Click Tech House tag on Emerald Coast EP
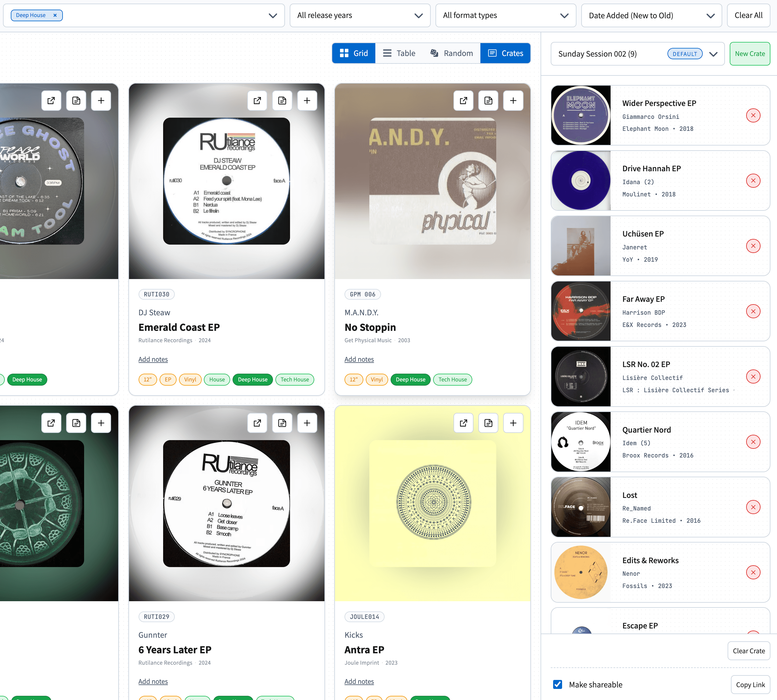Screen dimensions: 777x700 295,380
